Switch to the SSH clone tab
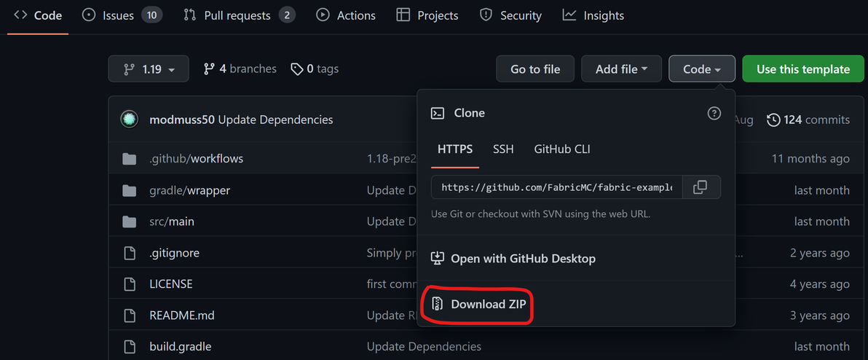The width and height of the screenshot is (868, 360). 503,149
